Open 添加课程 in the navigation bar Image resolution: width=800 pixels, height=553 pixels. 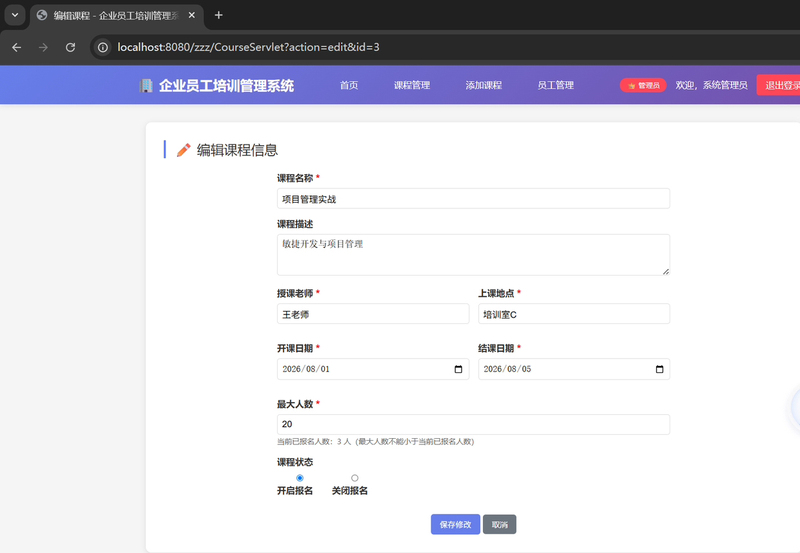coord(484,85)
